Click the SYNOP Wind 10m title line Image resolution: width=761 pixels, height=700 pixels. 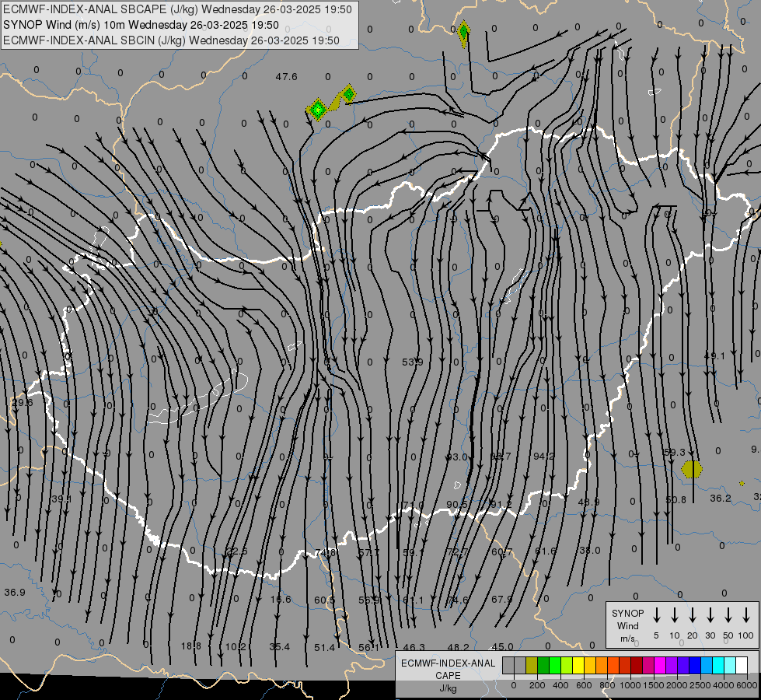141,25
